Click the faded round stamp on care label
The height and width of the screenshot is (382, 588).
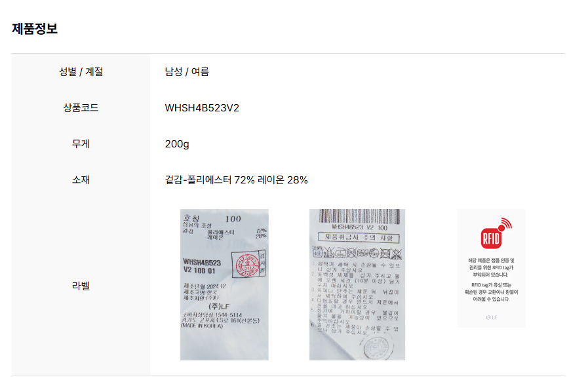376,347
